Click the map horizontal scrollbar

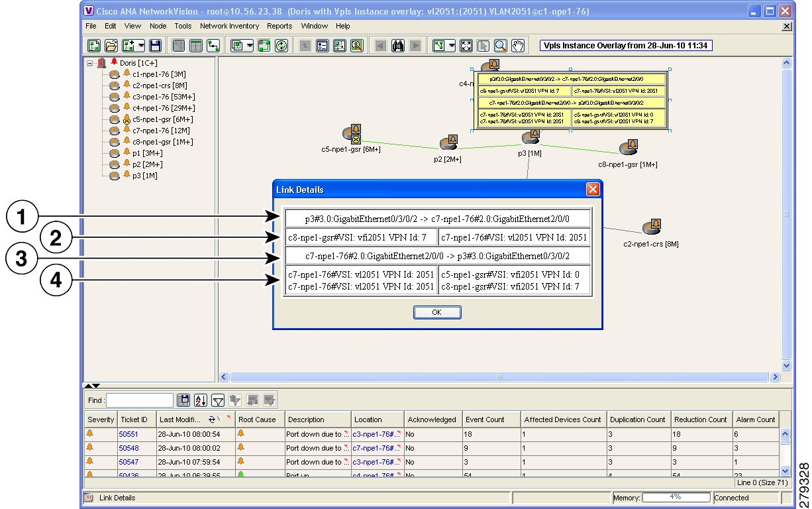(x=500, y=377)
